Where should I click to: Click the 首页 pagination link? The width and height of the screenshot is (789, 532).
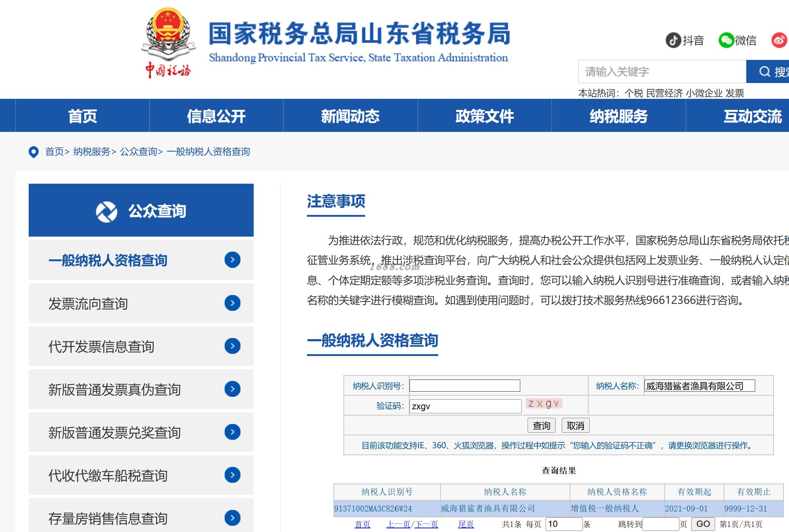[x=362, y=524]
